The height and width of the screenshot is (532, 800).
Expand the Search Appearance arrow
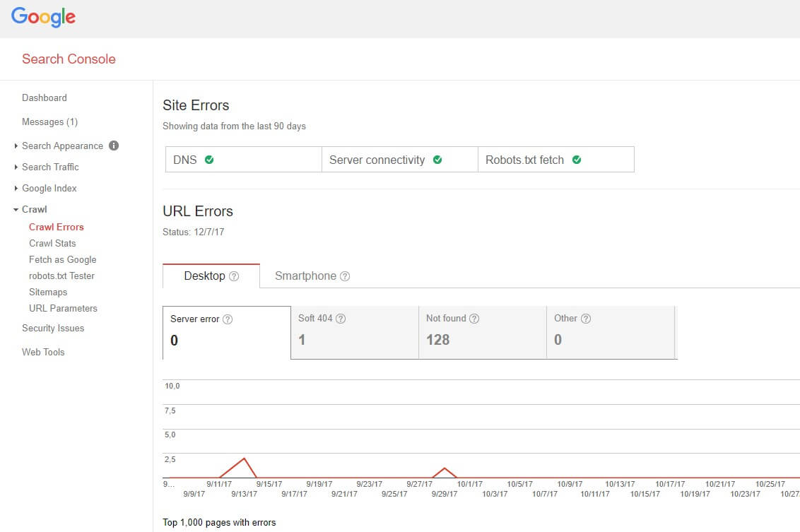(x=16, y=146)
